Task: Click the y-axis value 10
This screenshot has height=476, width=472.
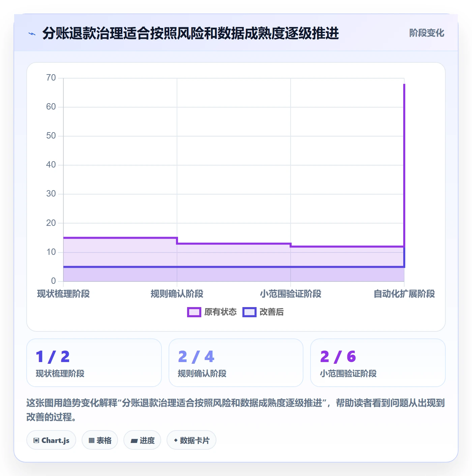Action: [51, 252]
